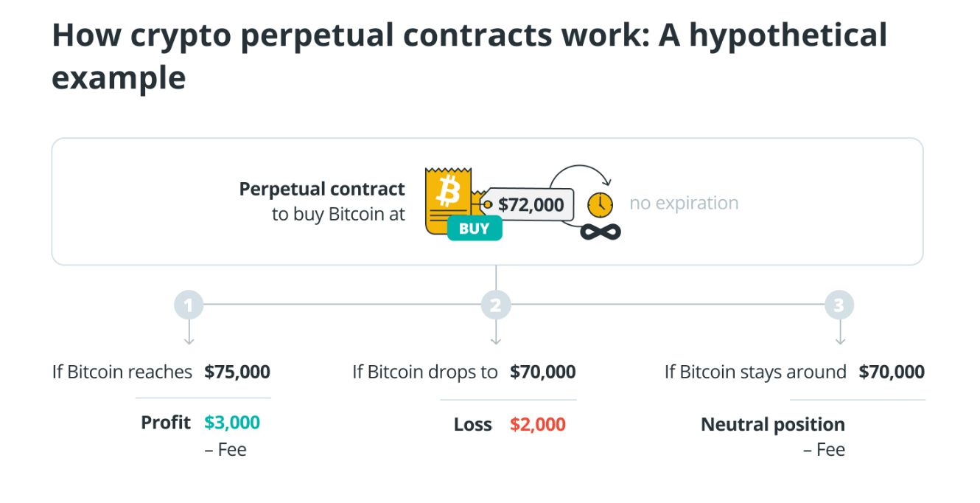Click the "Neutral position" label

coord(773,424)
